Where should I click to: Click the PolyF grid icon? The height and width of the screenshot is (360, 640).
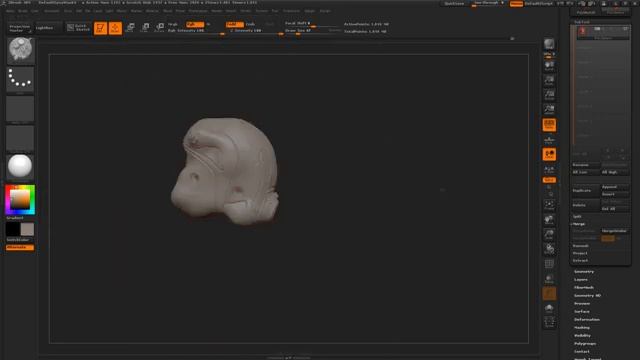[x=549, y=264]
